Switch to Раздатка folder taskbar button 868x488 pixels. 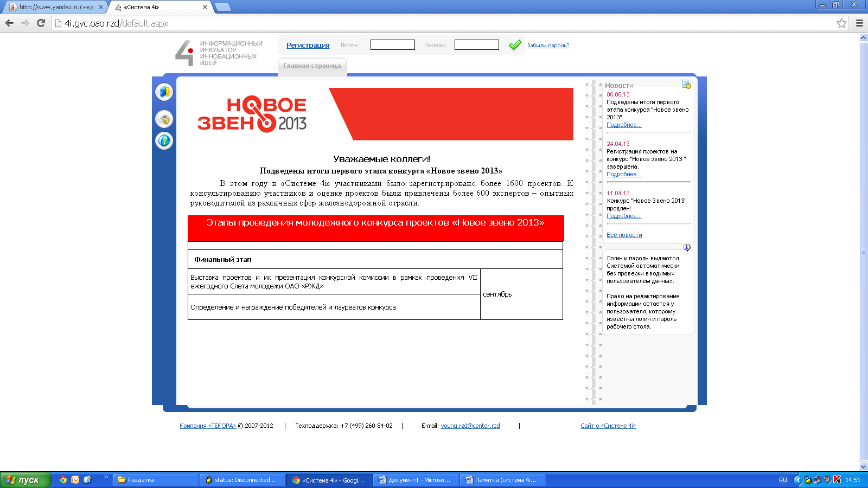[x=156, y=480]
